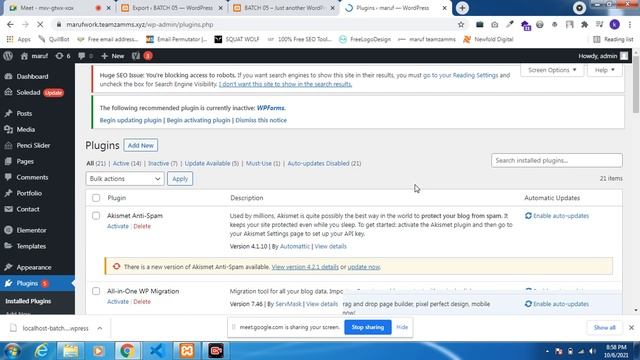Viewport: 640px width, 360px height.
Task: Open Windows Start menu
Action: (x=12, y=351)
